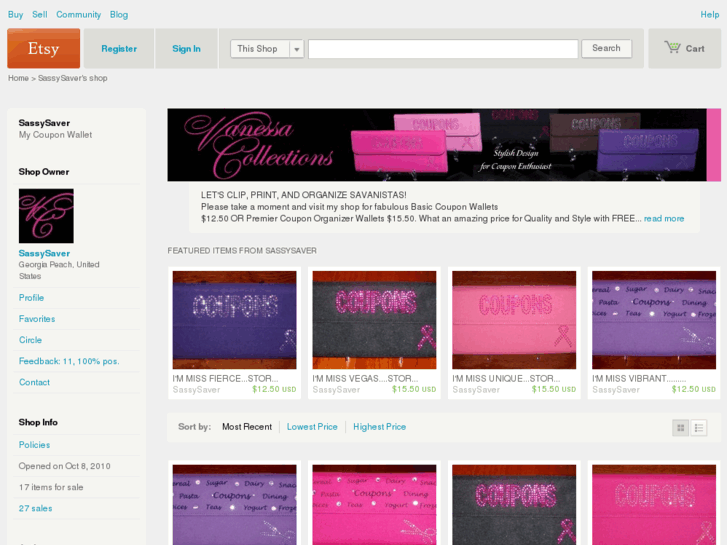Expand the This Shop search scope dropdown
This screenshot has height=545, width=727.
click(267, 49)
